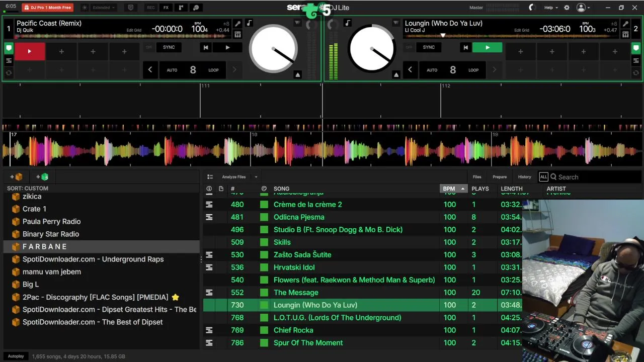Viewport: 644px width, 362px height.
Task: Click the DJ Pro 1 Month Free button
Action: (47, 8)
